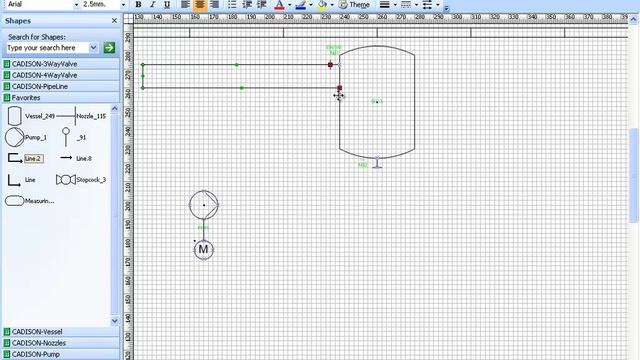Open the CADISON-Pump stencil
This screenshot has width=640, height=360.
pyautogui.click(x=61, y=354)
